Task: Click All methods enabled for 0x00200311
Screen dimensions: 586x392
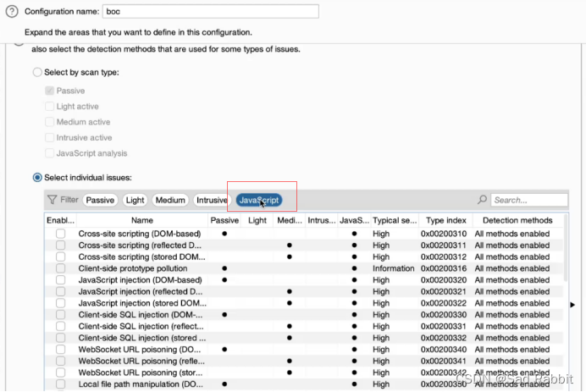Action: [x=512, y=246]
